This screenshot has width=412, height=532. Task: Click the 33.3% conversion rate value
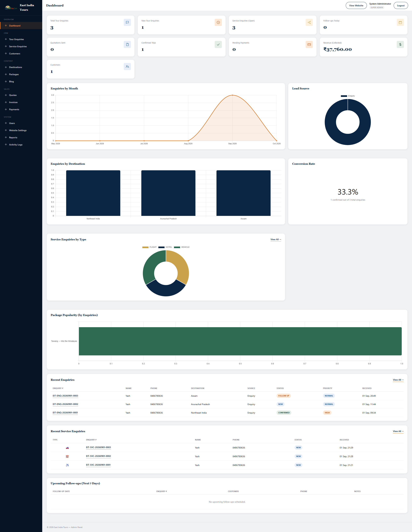(x=348, y=192)
